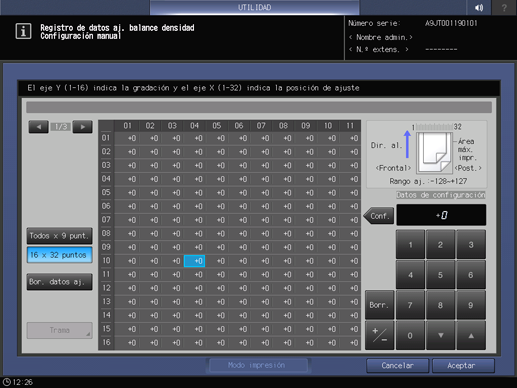Click row header 16
Image resolution: width=517 pixels, height=388 pixels.
[x=106, y=342]
